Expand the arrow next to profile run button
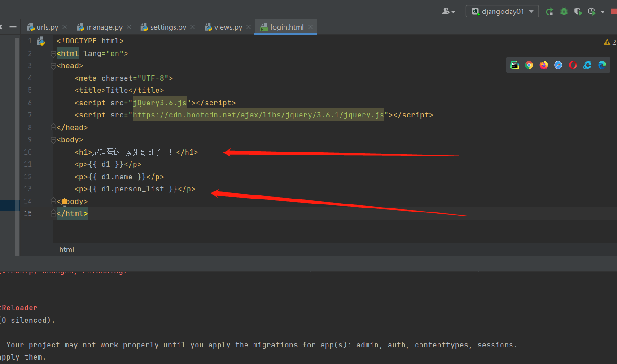Viewport: 617px width, 364px height. pos(602,12)
